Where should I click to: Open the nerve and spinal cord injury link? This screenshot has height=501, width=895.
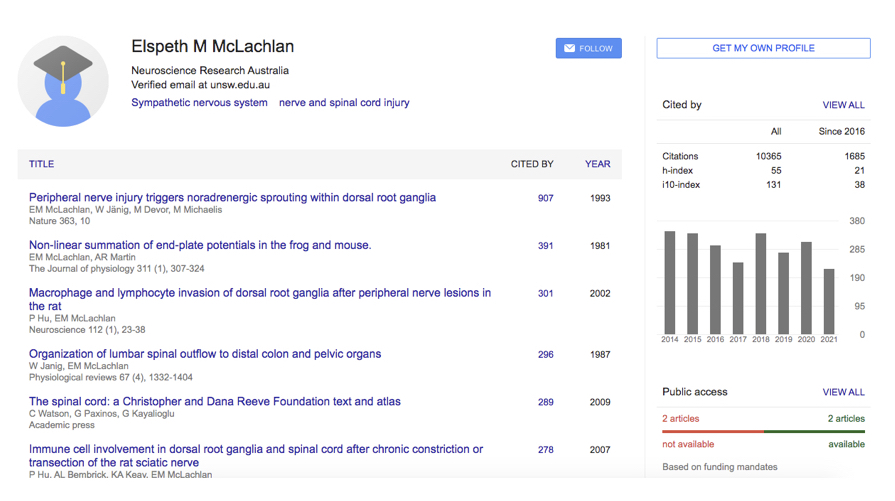[344, 103]
